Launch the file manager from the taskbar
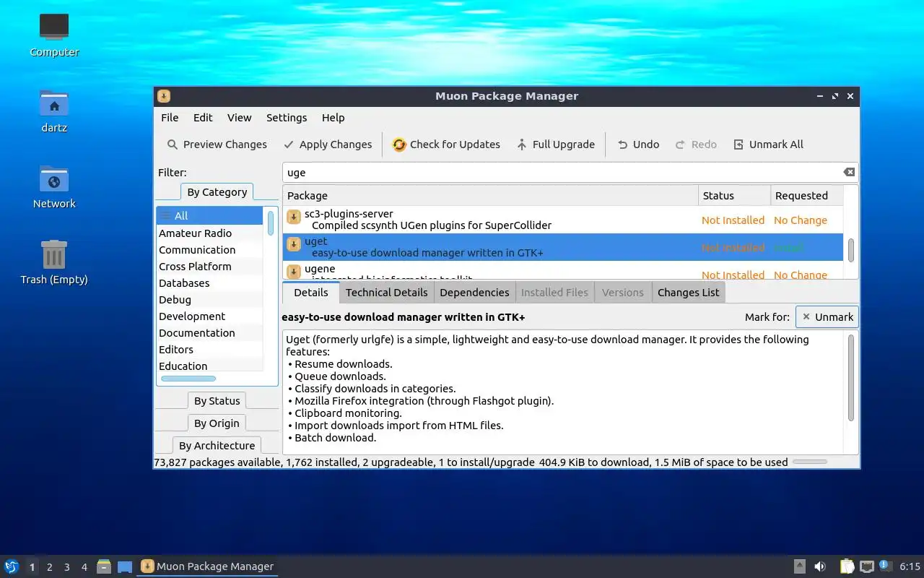 tap(104, 566)
